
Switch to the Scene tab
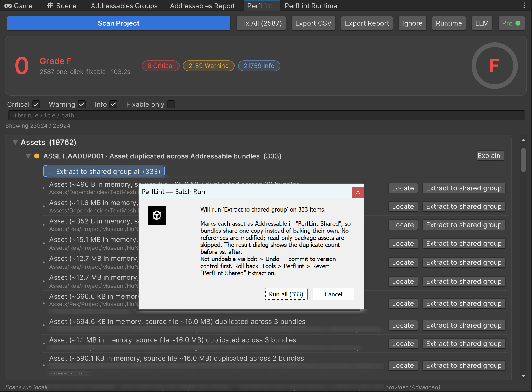point(62,6)
